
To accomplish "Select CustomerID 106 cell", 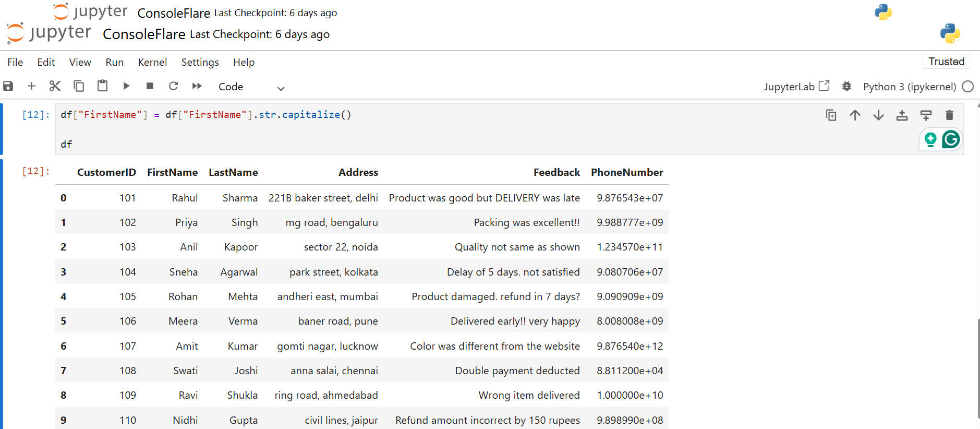I will [x=128, y=321].
